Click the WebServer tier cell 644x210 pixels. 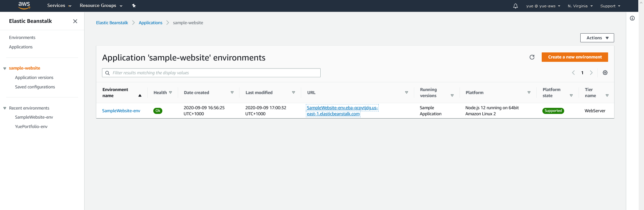coord(595,111)
